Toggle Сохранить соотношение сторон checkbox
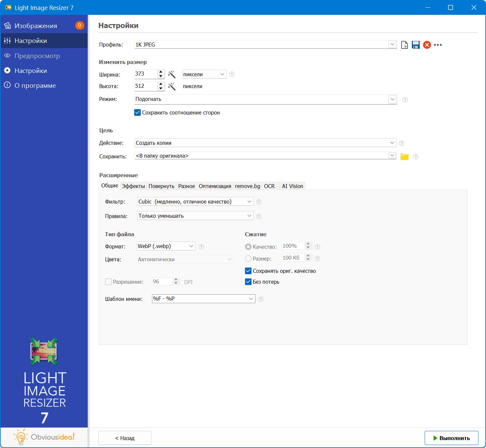Screen dimensions: 486x448 [x=138, y=112]
